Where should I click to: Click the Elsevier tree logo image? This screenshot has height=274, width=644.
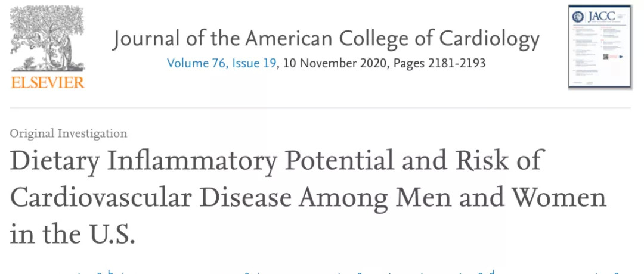(47, 39)
